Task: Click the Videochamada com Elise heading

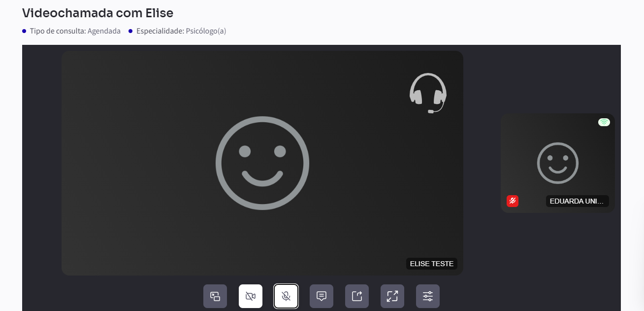Action: [x=97, y=13]
